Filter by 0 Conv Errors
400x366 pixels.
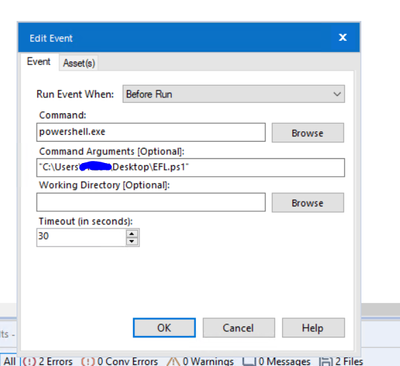point(119,361)
